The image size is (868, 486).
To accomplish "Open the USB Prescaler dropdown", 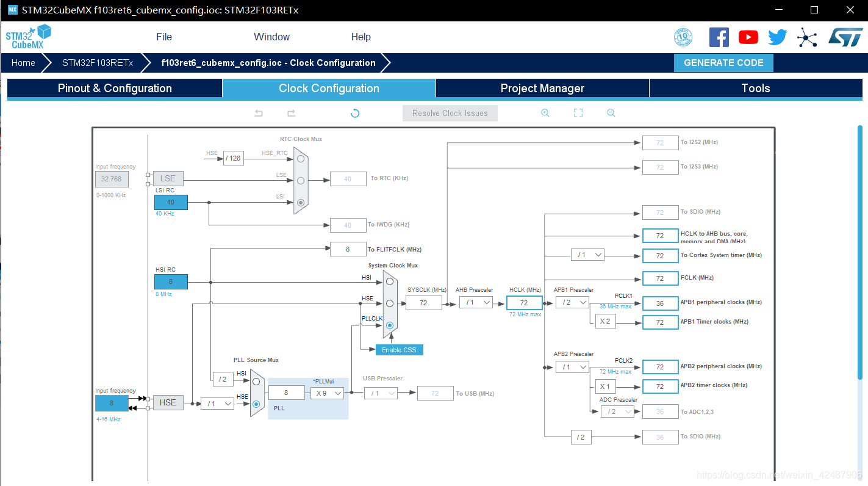I will [381, 393].
